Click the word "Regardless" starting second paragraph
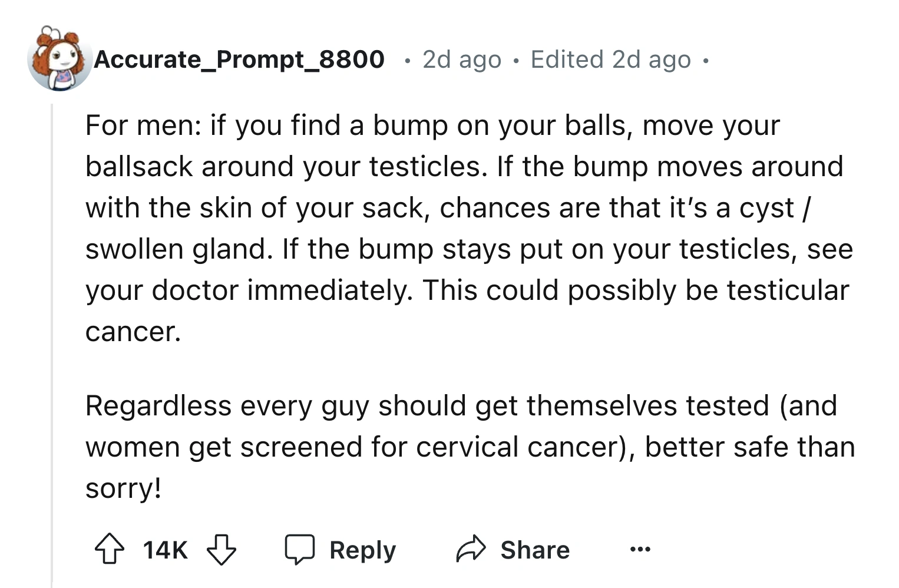 click(x=158, y=405)
